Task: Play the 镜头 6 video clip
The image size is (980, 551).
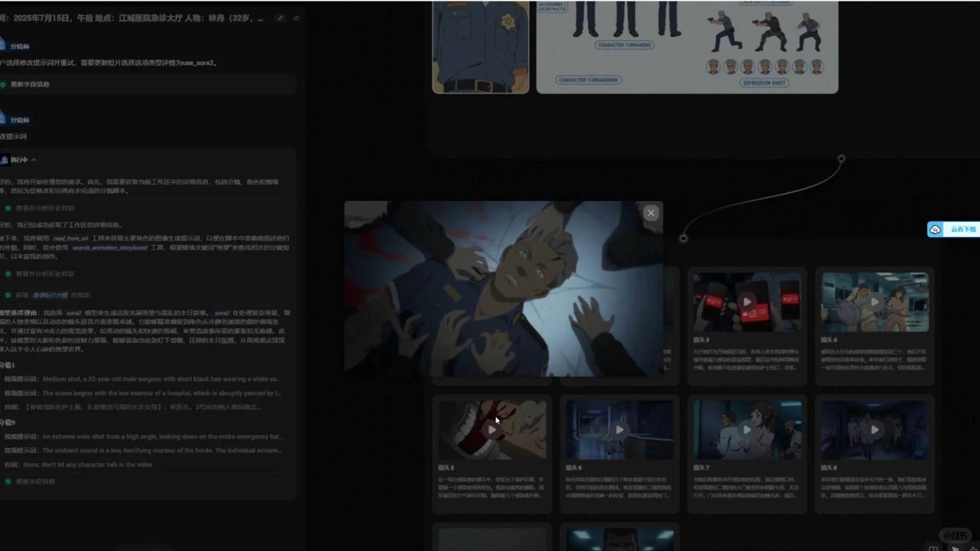Action: (619, 430)
